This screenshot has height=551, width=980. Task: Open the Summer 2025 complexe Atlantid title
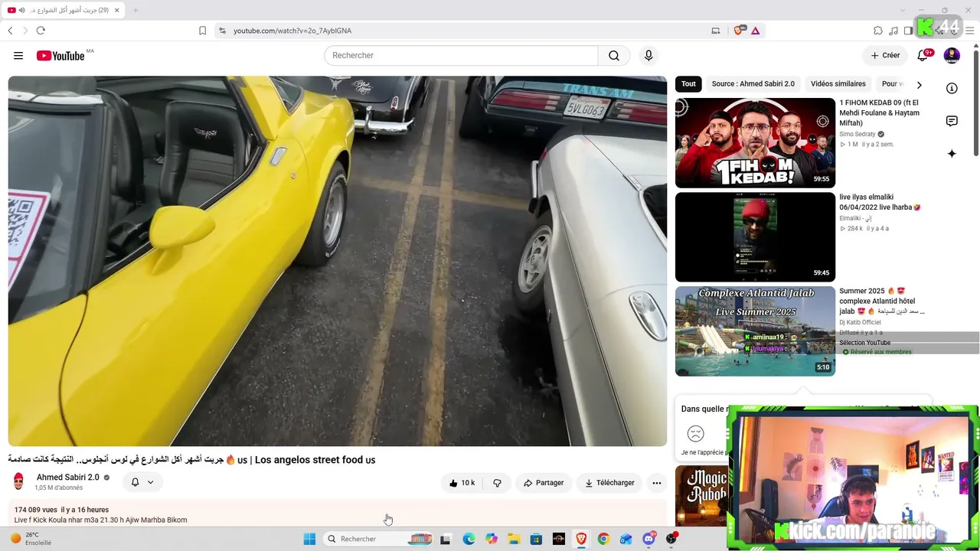click(881, 301)
